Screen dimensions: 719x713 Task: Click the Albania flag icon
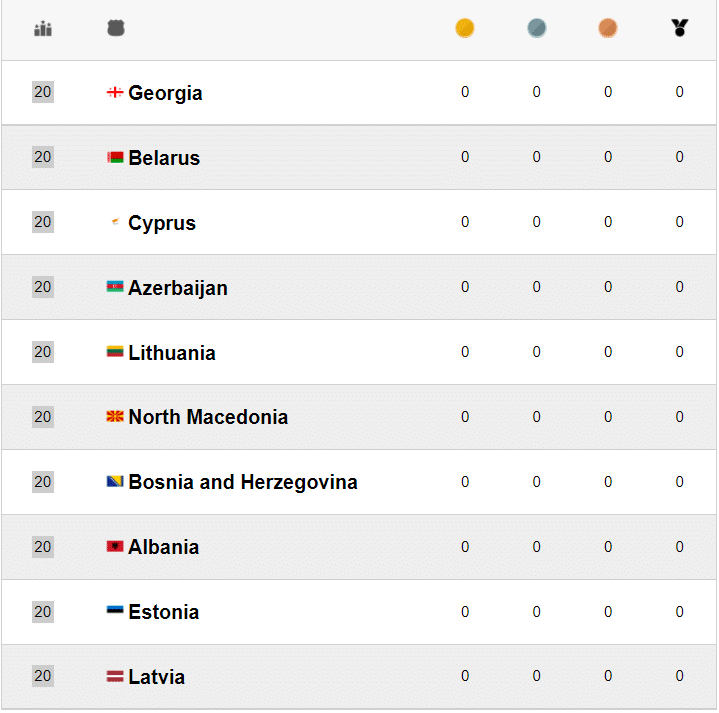click(115, 547)
